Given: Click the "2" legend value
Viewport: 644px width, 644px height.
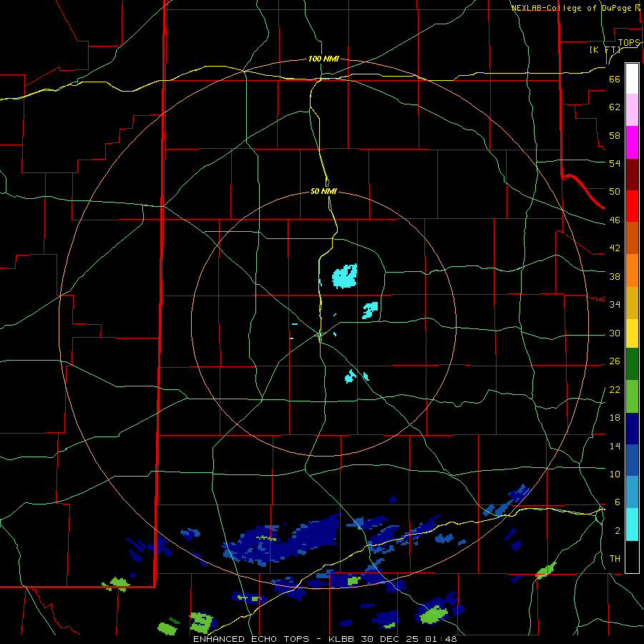Looking at the screenshot, I should point(617,530).
